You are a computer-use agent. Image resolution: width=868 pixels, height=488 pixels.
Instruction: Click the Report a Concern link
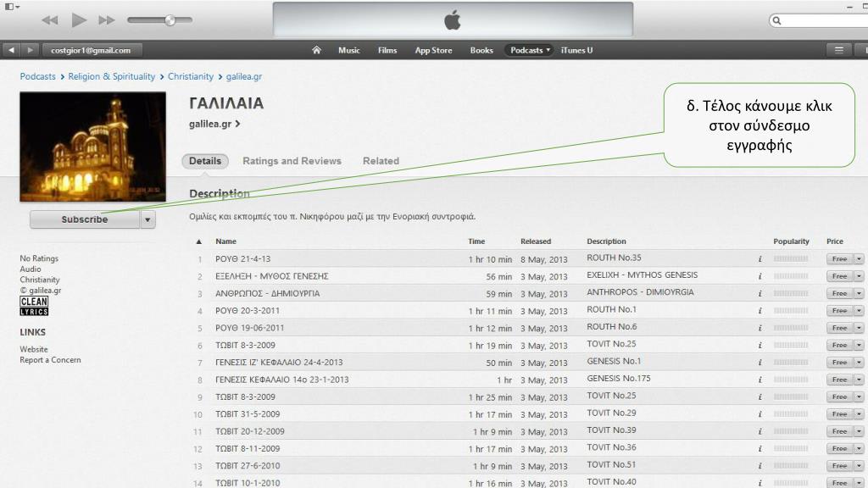(x=50, y=359)
